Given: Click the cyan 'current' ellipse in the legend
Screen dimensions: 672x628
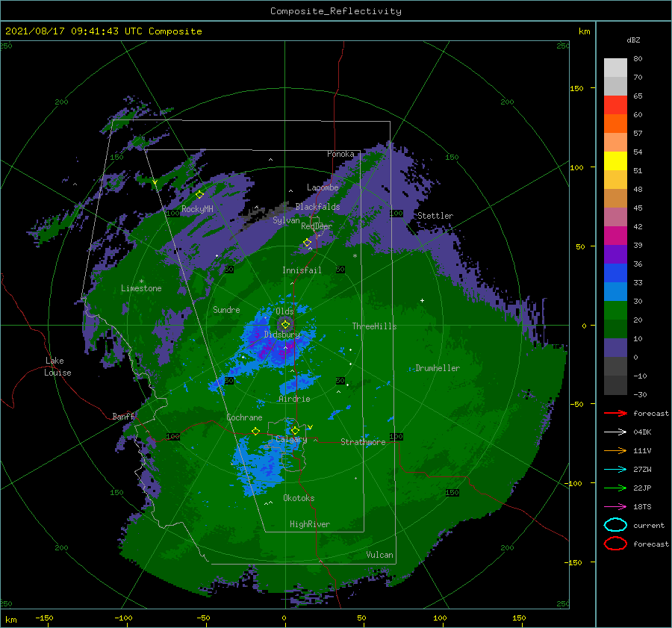Looking at the screenshot, I should (615, 525).
